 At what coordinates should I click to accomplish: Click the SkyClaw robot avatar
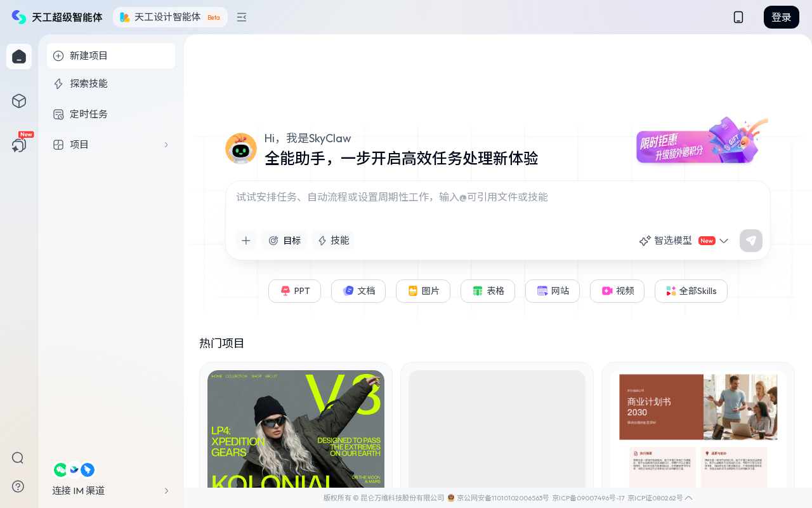coord(241,149)
